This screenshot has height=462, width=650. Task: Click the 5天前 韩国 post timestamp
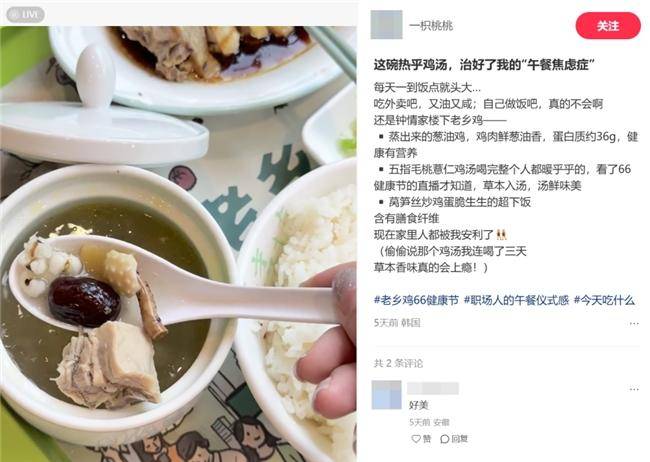[x=397, y=323]
